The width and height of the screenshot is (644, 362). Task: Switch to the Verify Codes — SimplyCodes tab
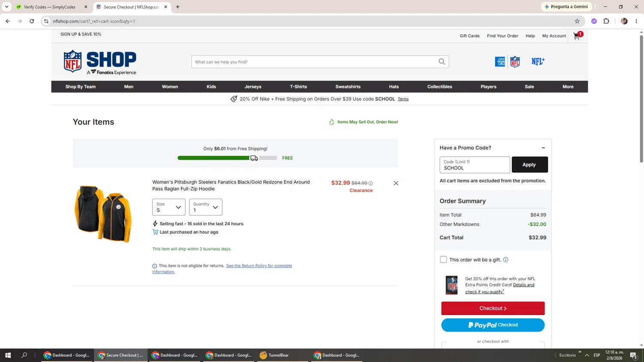pos(50,7)
